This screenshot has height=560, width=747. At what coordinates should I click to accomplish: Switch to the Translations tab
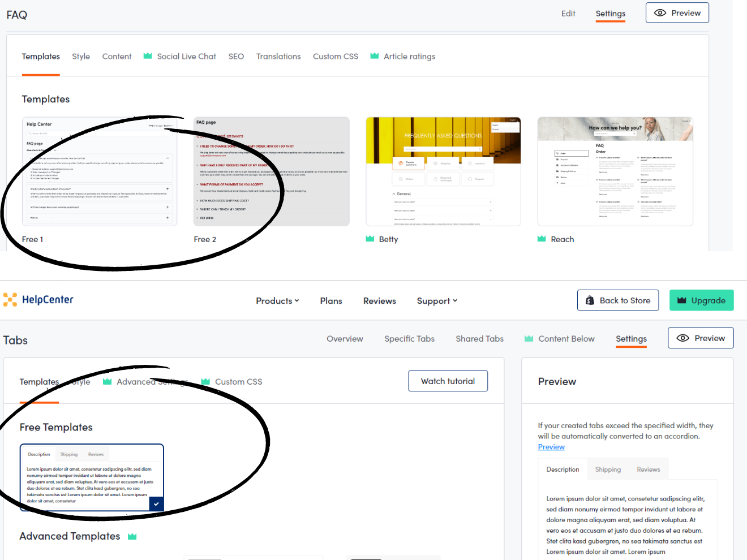[x=278, y=57]
